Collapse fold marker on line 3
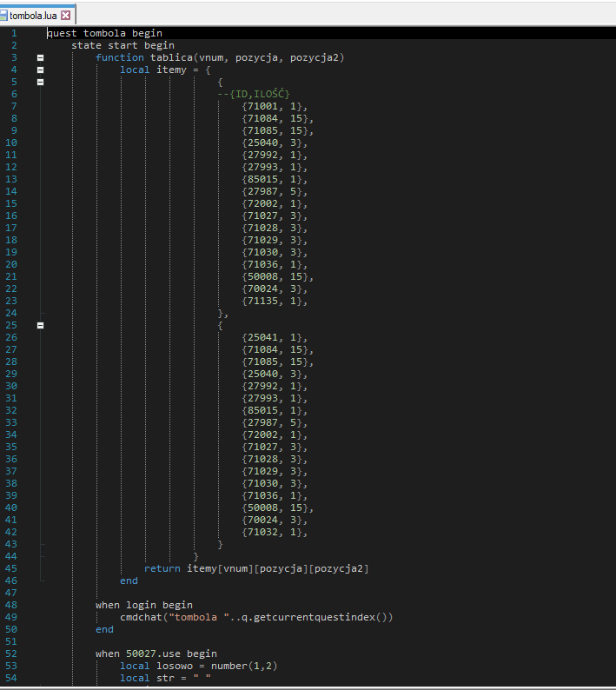Screen dimensions: 616x690 coord(41,57)
